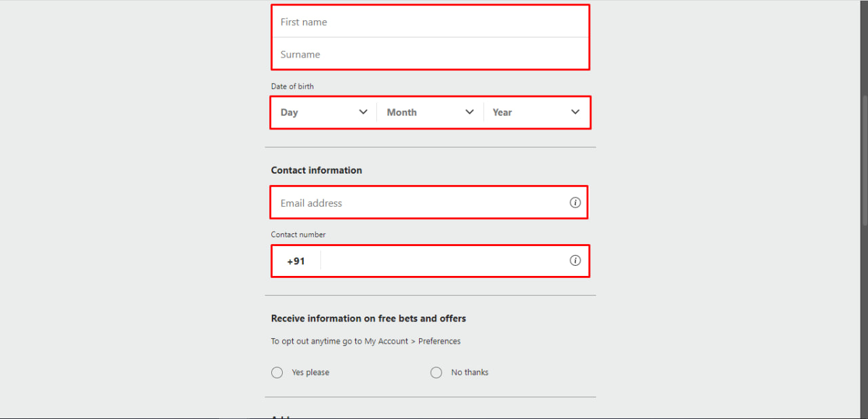Select the 'Yes please' radio button
This screenshot has width=868, height=419.
coord(277,372)
